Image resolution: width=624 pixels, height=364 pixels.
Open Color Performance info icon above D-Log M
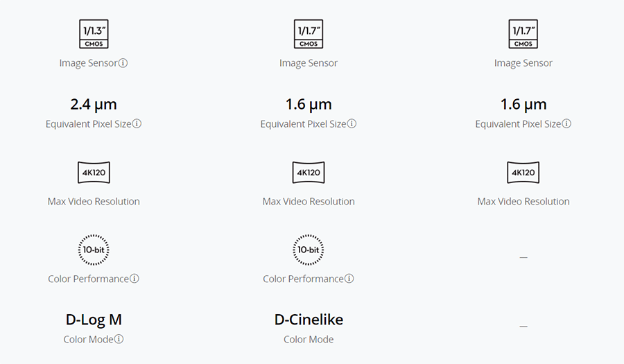pos(135,279)
